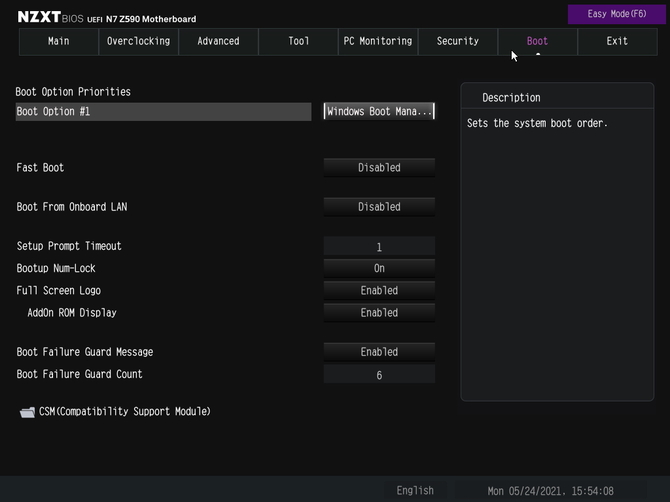Image resolution: width=670 pixels, height=502 pixels.
Task: Edit Boot Failure Guard Count value field
Action: pos(379,375)
